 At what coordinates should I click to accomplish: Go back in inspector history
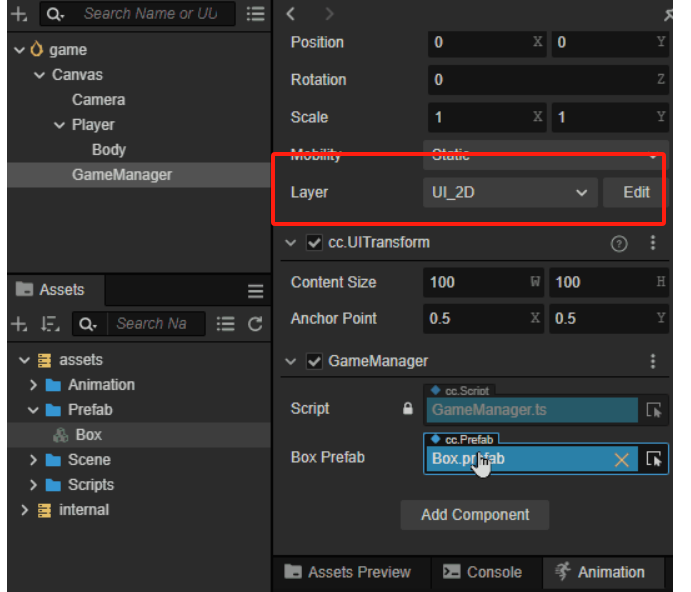(x=290, y=14)
